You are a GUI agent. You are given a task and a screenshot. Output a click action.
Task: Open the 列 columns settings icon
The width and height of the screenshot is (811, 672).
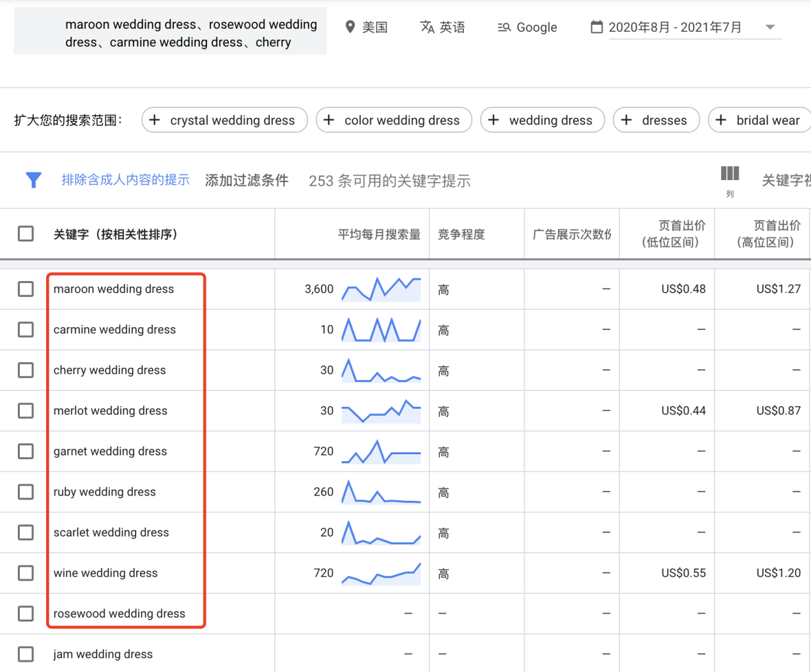(x=729, y=172)
